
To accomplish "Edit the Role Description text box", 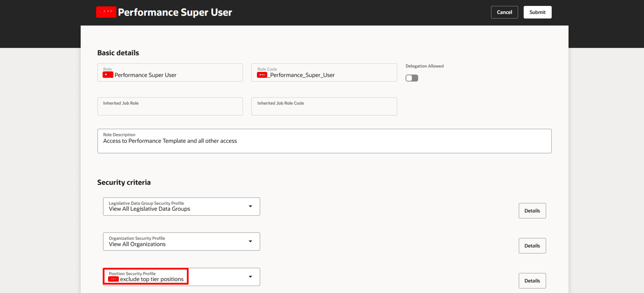I will point(324,141).
